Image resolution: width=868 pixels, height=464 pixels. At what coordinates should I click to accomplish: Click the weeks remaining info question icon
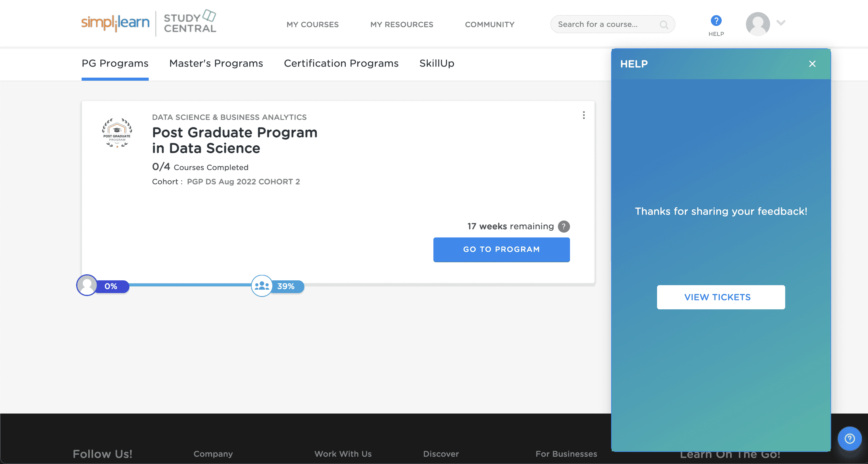(x=563, y=226)
